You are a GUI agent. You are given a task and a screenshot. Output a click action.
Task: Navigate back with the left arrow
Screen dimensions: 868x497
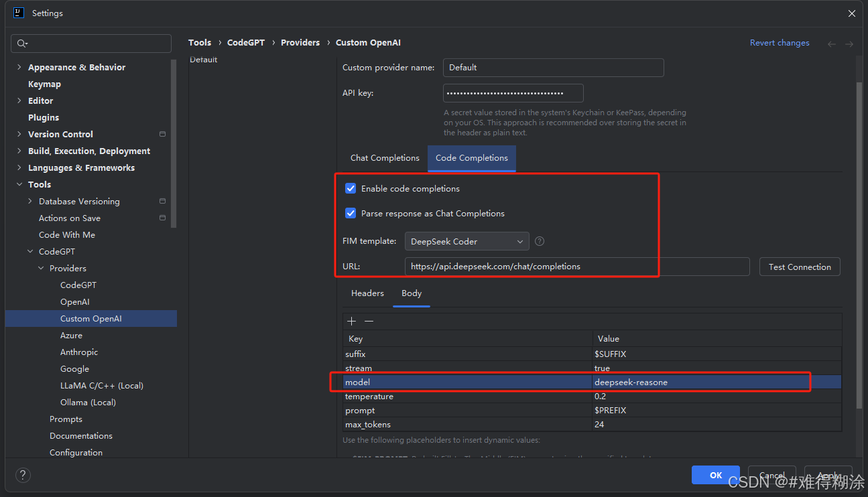832,44
